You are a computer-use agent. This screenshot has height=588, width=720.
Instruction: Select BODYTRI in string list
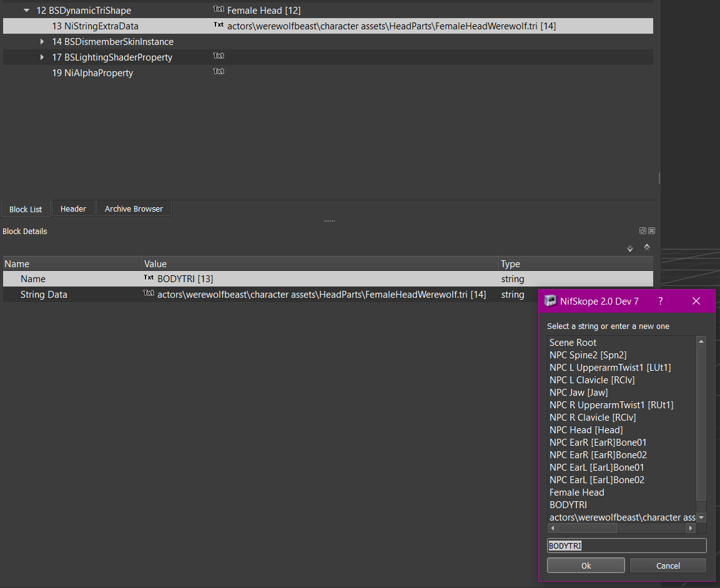(568, 505)
